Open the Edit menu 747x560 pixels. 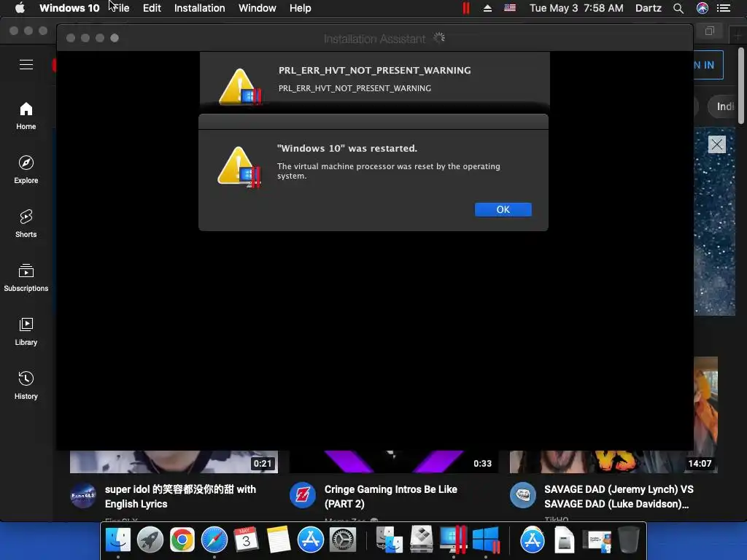(x=152, y=8)
